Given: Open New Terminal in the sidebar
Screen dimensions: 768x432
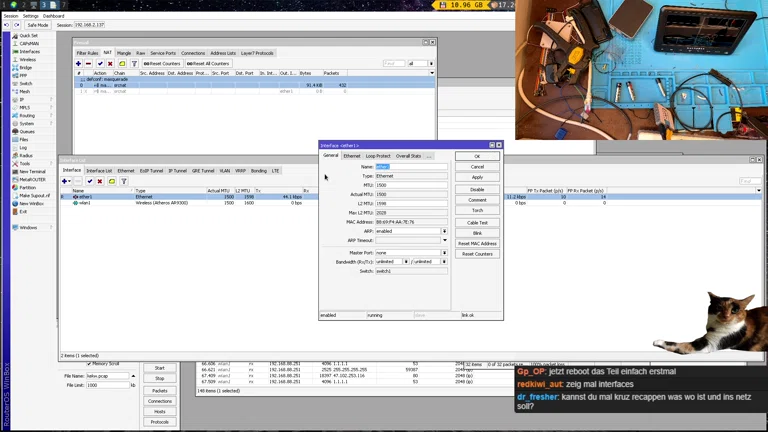Looking at the screenshot, I should [x=32, y=171].
